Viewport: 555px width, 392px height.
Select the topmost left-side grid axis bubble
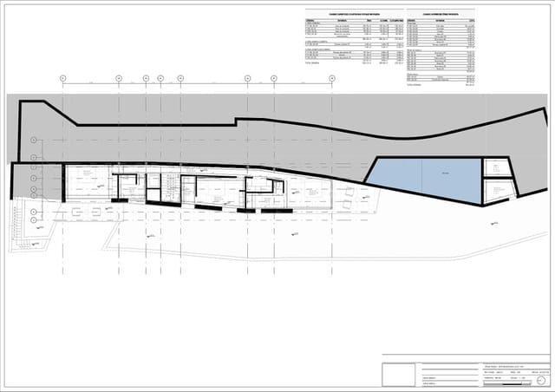(x=34, y=139)
